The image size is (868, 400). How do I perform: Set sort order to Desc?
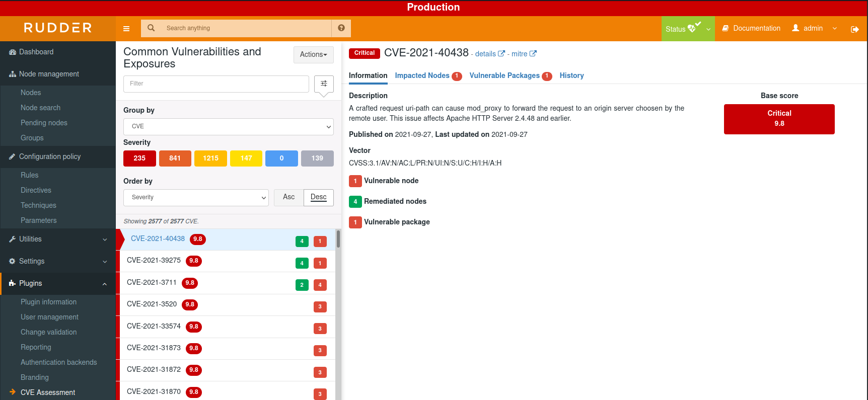318,197
